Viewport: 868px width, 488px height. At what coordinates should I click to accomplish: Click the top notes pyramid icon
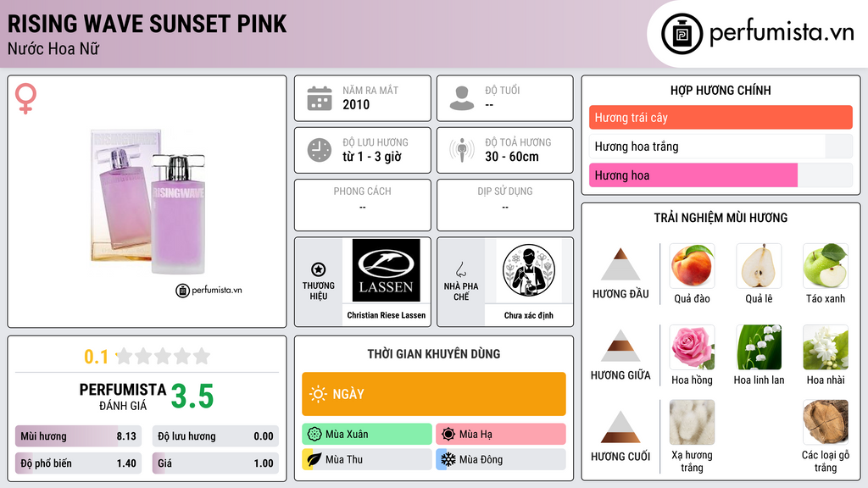[620, 264]
